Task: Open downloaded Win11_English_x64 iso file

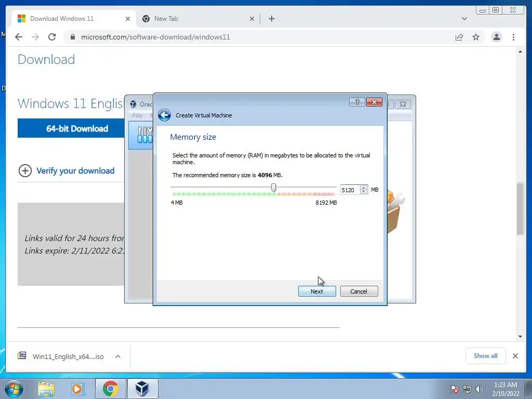Action: point(61,356)
